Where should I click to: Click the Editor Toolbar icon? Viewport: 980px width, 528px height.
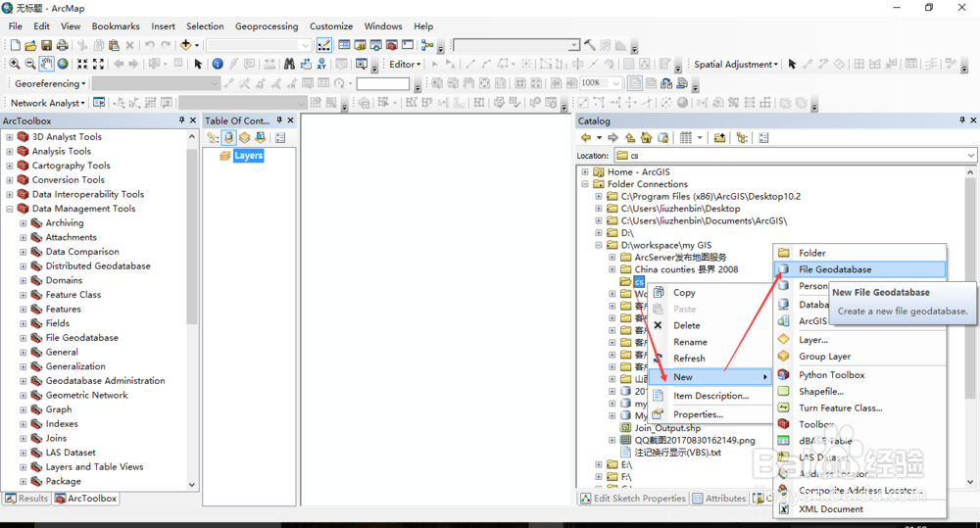(x=324, y=45)
